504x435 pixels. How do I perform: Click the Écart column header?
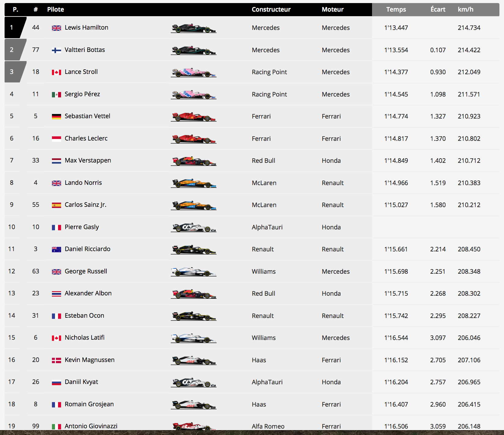coord(438,9)
